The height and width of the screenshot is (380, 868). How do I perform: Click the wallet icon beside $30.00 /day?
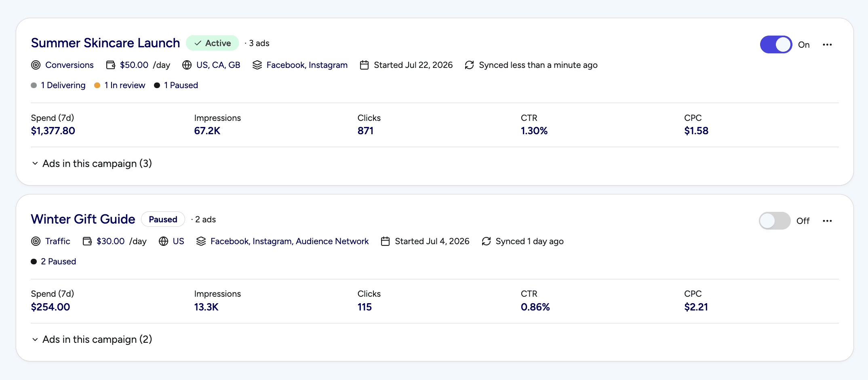point(87,241)
